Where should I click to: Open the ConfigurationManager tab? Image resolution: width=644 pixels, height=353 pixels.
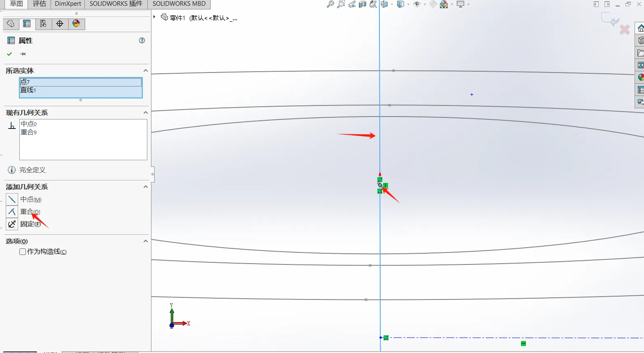pos(43,24)
